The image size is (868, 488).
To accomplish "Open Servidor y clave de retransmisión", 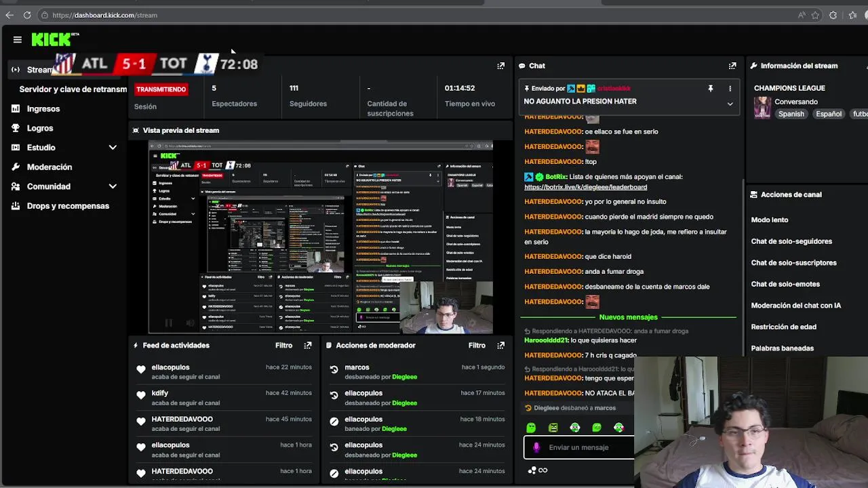I will coord(73,89).
